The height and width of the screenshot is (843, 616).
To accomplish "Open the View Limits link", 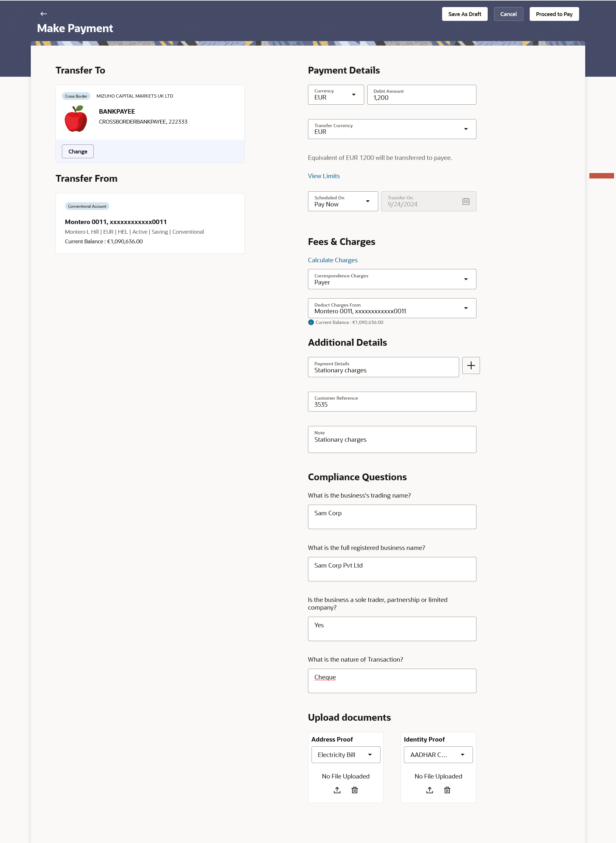I will pyautogui.click(x=324, y=176).
